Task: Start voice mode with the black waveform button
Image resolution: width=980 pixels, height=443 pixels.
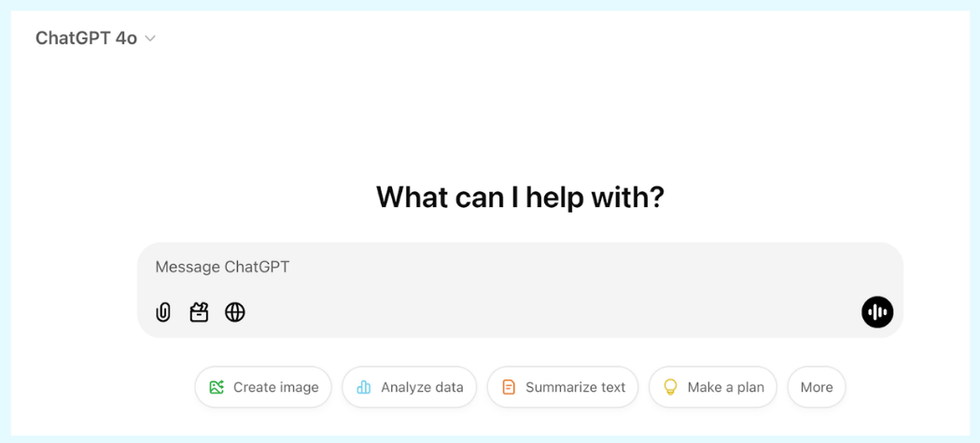Action: tap(877, 312)
